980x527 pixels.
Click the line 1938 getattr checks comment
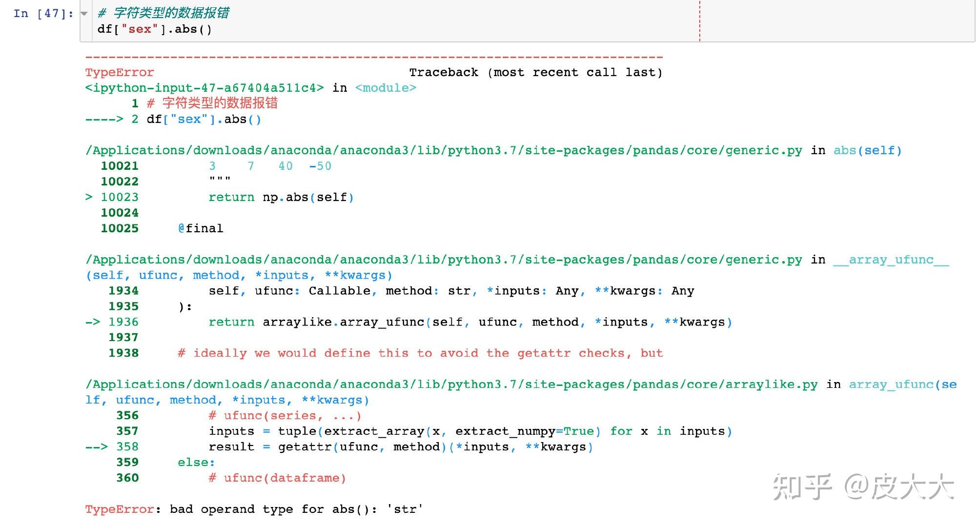point(420,353)
